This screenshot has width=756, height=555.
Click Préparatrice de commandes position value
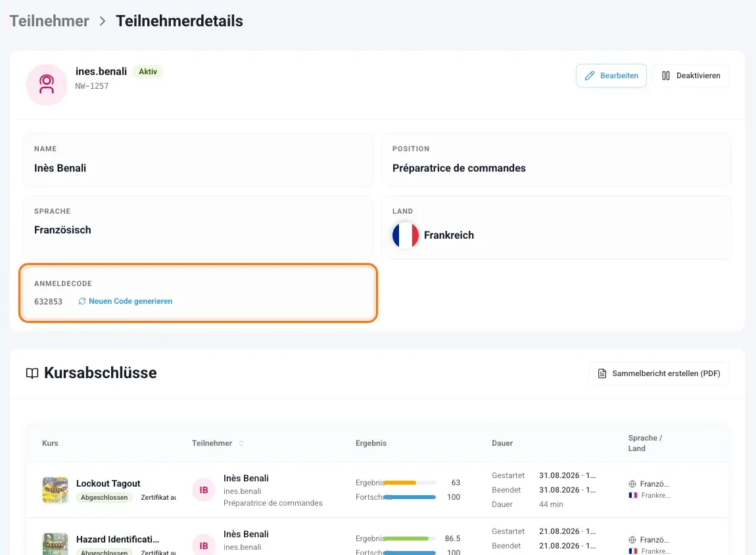click(459, 168)
